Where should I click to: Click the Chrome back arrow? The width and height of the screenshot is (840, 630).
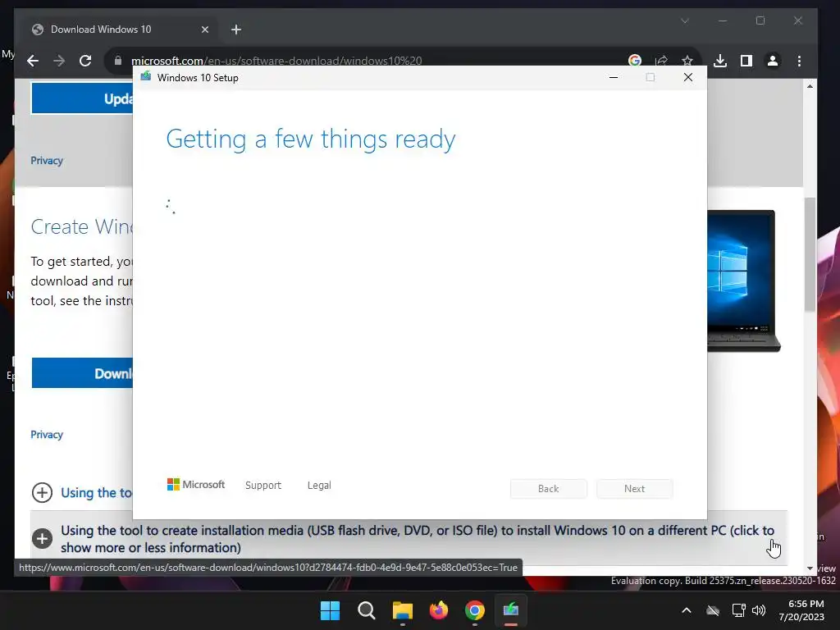(x=33, y=61)
